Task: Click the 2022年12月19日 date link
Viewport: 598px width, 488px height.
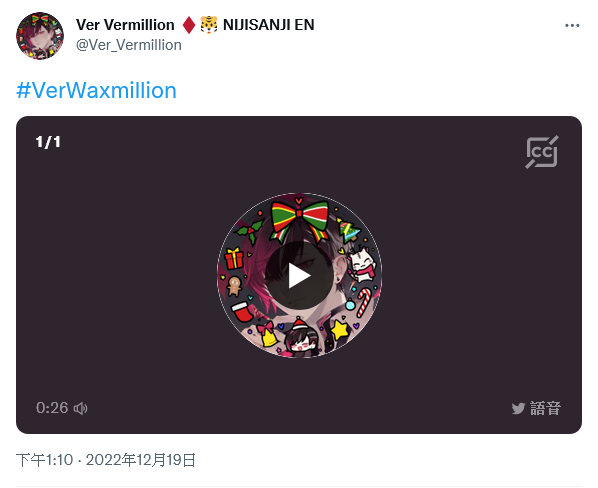Action: 141,460
